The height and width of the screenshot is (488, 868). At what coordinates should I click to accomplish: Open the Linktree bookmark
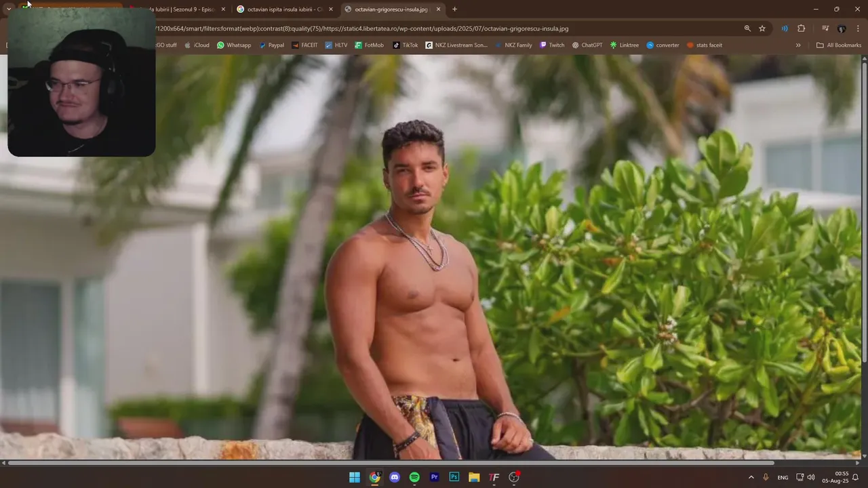(x=625, y=45)
